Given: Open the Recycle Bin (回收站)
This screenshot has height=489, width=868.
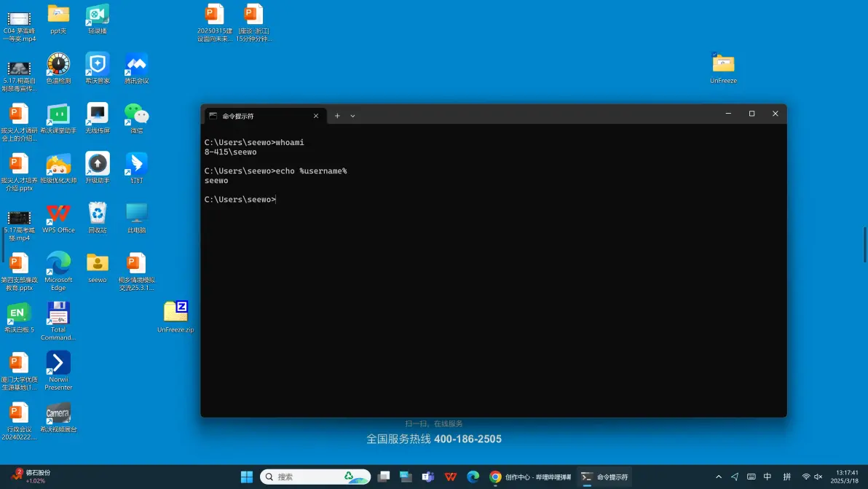Looking at the screenshot, I should click(98, 214).
